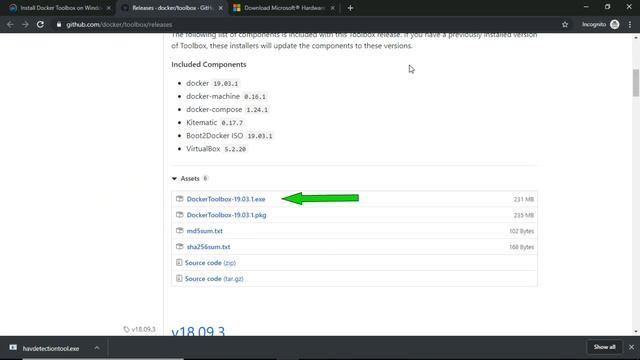Open sha256sum.txt asset

[x=208, y=247]
